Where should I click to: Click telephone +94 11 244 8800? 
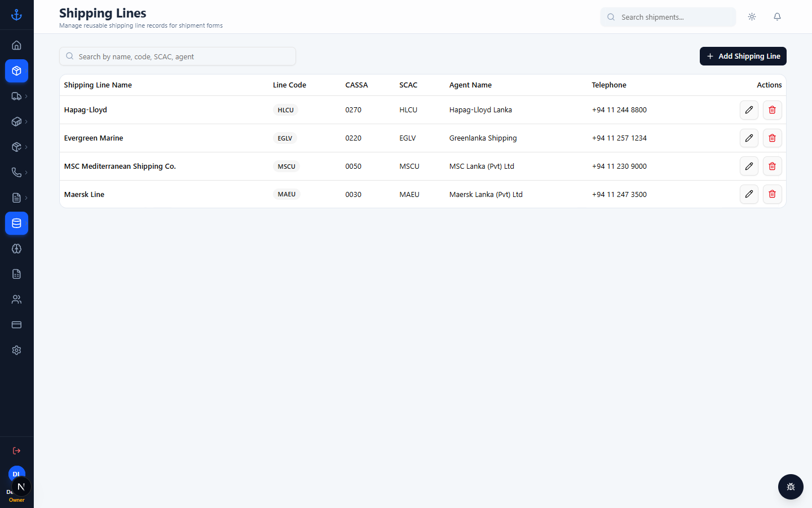pyautogui.click(x=619, y=110)
